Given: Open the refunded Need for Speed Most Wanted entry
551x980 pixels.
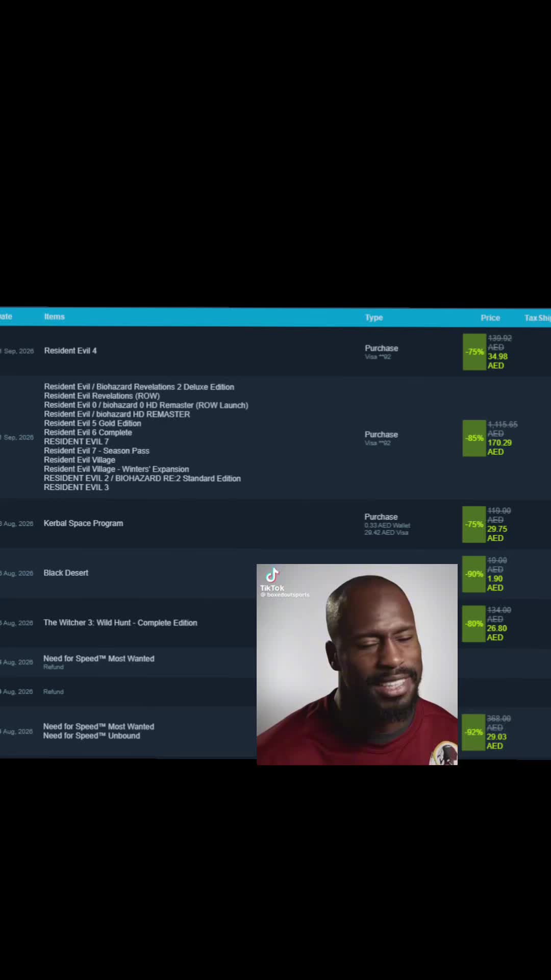Looking at the screenshot, I should click(98, 659).
